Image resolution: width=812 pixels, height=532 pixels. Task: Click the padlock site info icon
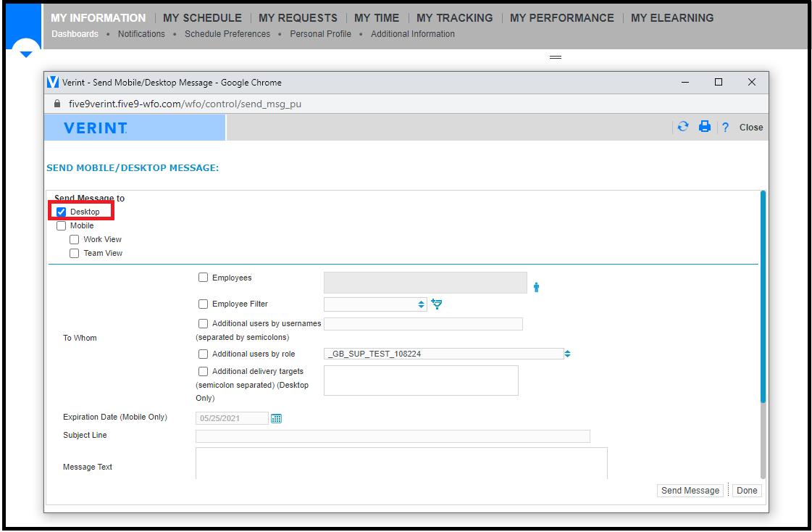[57, 104]
